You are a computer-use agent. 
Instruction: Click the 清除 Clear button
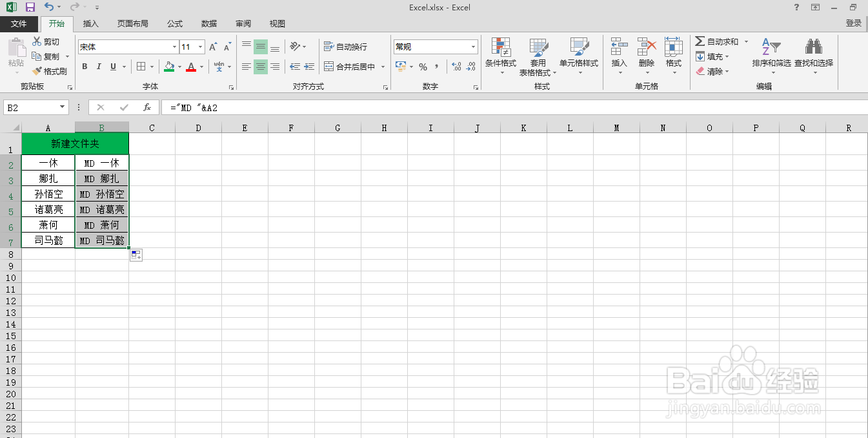712,71
